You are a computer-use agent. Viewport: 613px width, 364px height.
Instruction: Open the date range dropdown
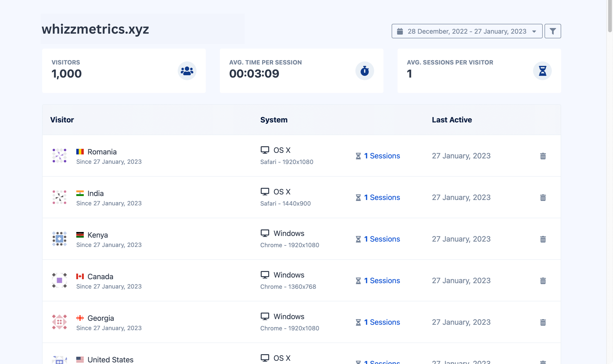click(467, 31)
